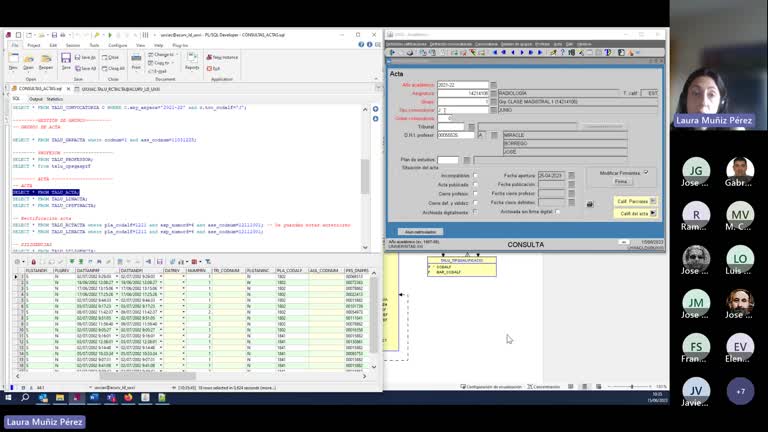This screenshot has width=768, height=432.
Task: Open the Copy to dropdown
Action: 161,63
